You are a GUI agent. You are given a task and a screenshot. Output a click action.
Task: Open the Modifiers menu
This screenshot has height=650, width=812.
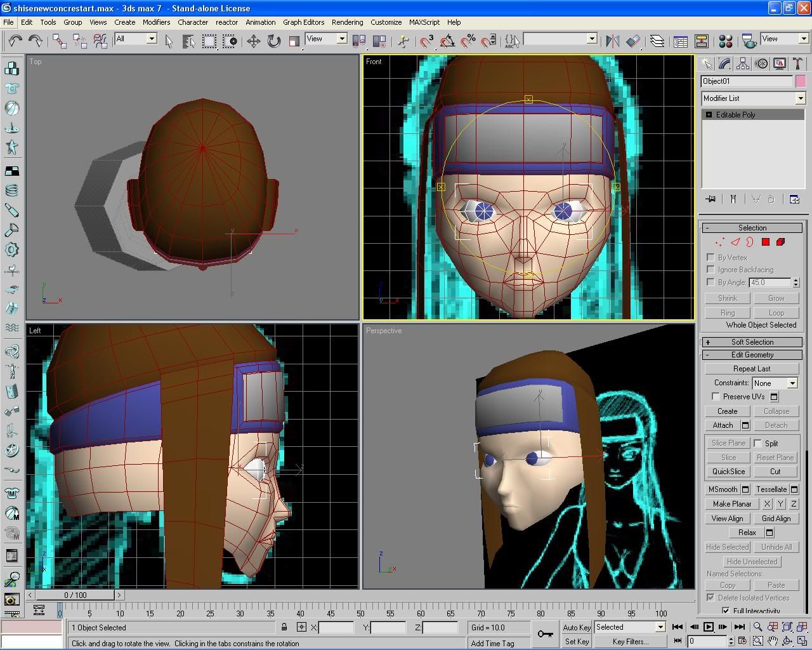click(x=156, y=22)
